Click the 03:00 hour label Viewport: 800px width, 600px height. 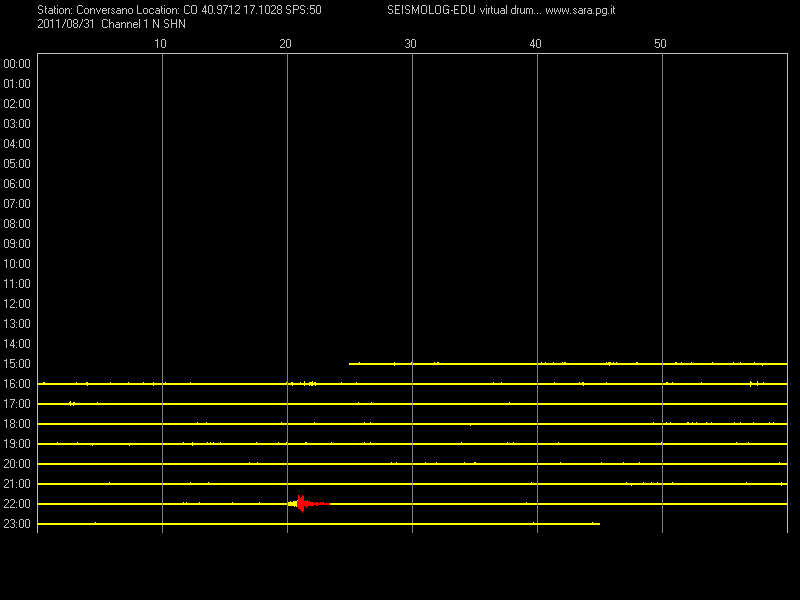[17, 124]
